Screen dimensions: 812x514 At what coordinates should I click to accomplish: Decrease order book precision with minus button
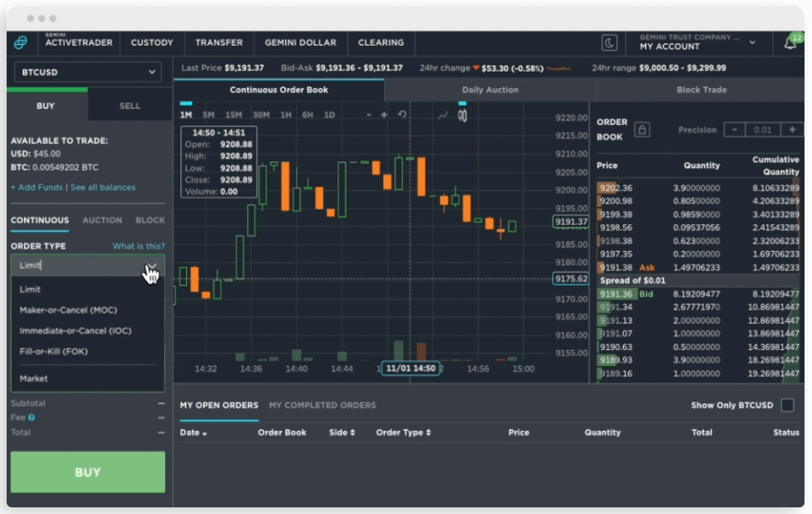pyautogui.click(x=735, y=130)
